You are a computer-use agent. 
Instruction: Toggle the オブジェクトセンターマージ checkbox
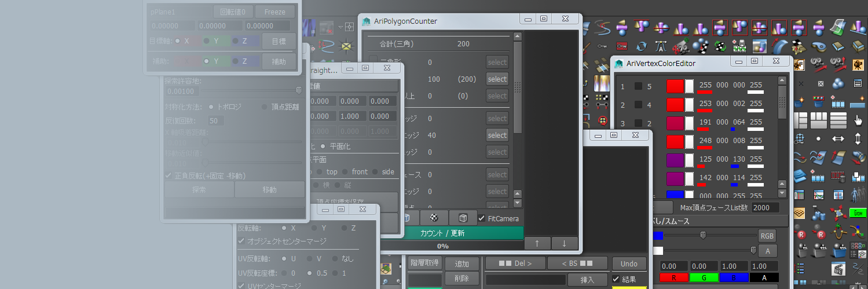(241, 241)
